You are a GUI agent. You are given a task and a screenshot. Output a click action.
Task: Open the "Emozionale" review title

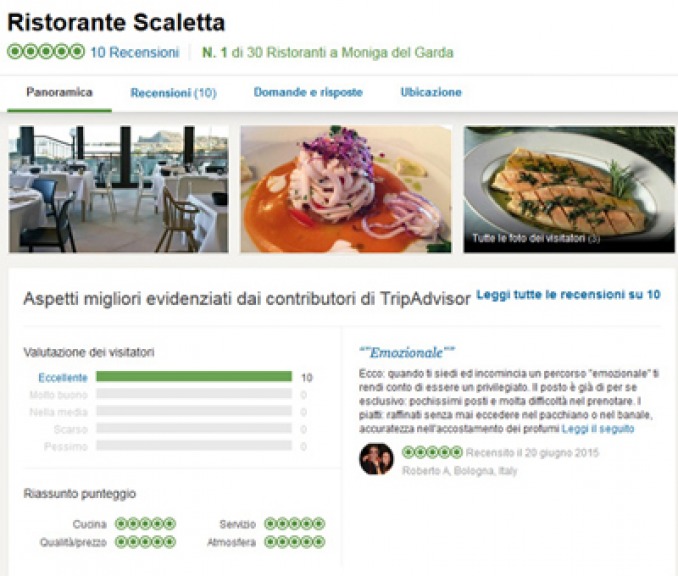[x=407, y=352]
